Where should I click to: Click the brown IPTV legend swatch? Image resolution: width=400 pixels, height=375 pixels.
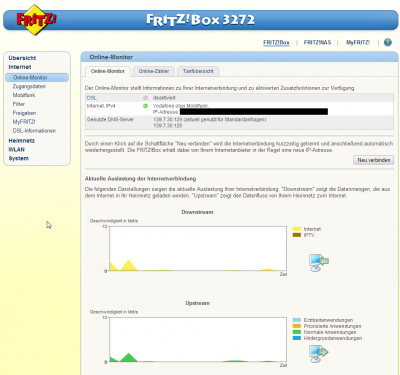pyautogui.click(x=297, y=235)
